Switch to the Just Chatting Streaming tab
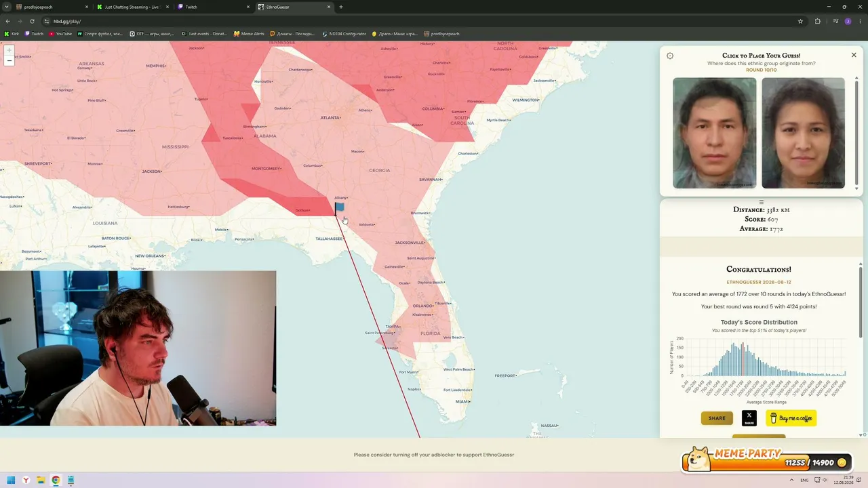Viewport: 868px width, 488px height. pos(132,7)
